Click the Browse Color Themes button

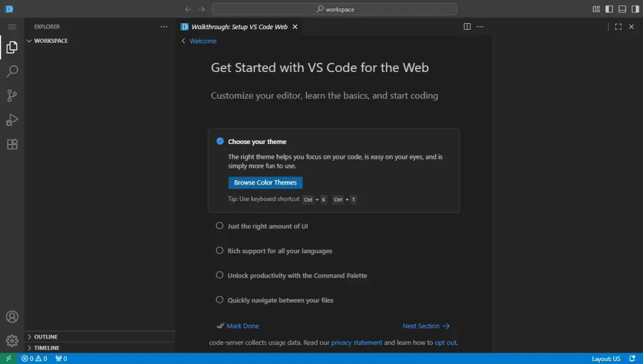(x=265, y=183)
